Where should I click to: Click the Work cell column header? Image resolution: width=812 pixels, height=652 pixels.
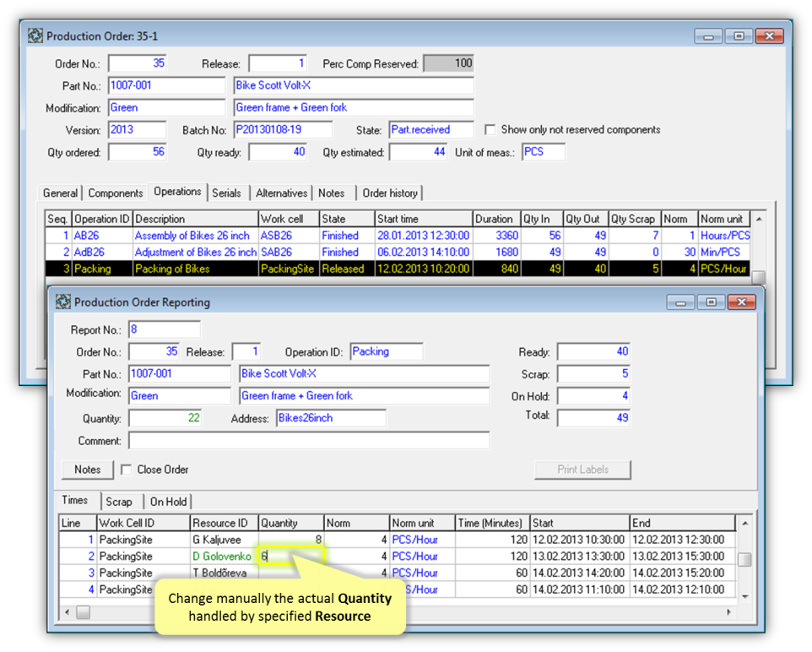click(x=289, y=219)
